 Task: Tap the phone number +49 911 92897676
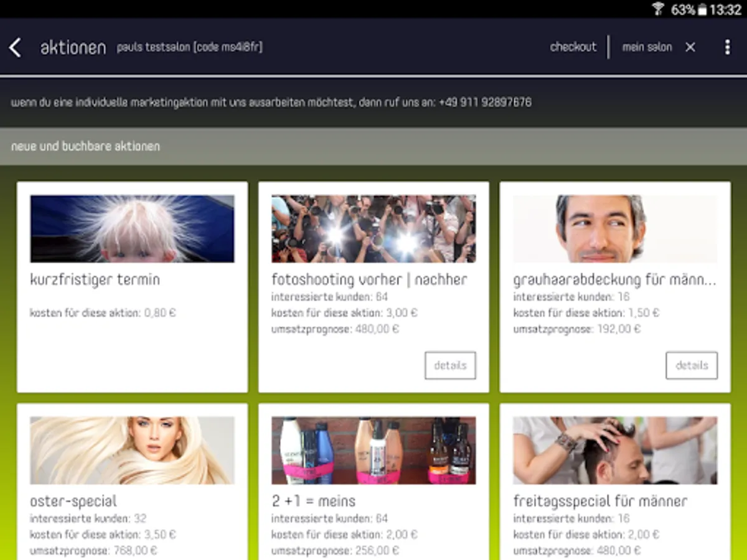click(485, 102)
